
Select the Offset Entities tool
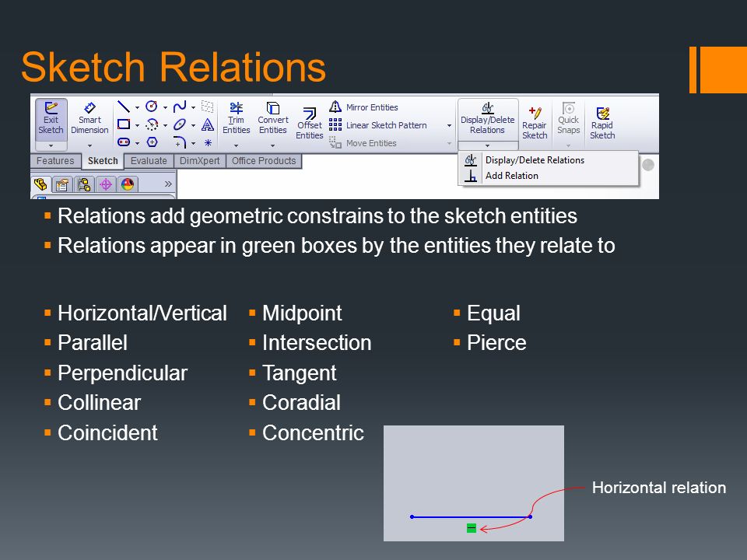[309, 123]
